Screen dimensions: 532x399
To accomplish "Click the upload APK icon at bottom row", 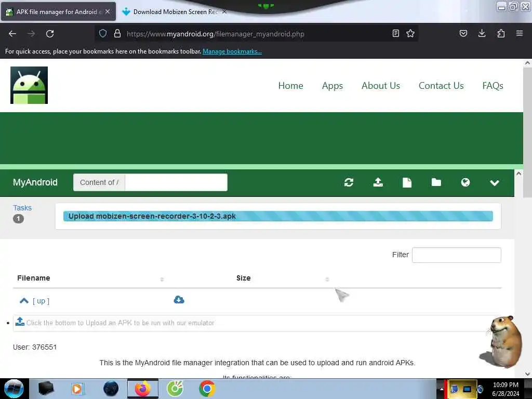I will (20, 322).
